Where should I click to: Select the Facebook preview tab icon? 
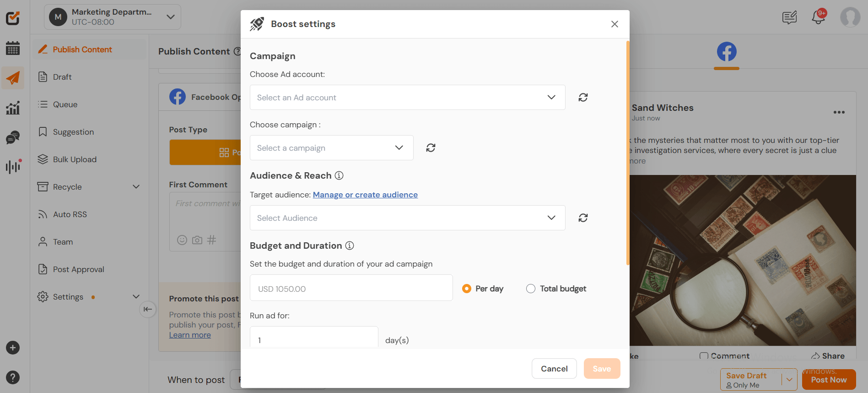point(727,52)
